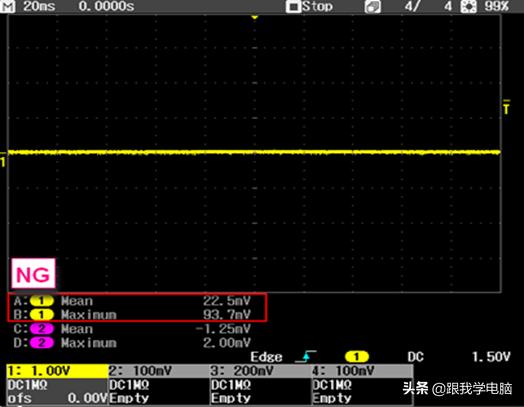The width and height of the screenshot is (524, 407).
Task: Click the Edge trigger type label
Action: (x=267, y=357)
